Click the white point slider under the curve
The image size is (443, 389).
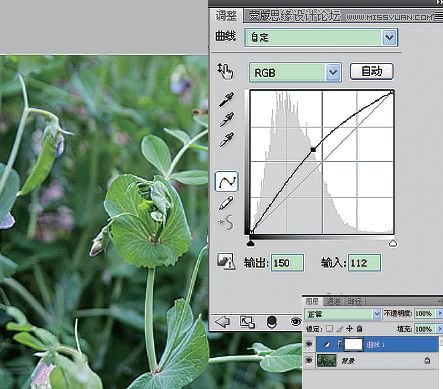tap(393, 244)
